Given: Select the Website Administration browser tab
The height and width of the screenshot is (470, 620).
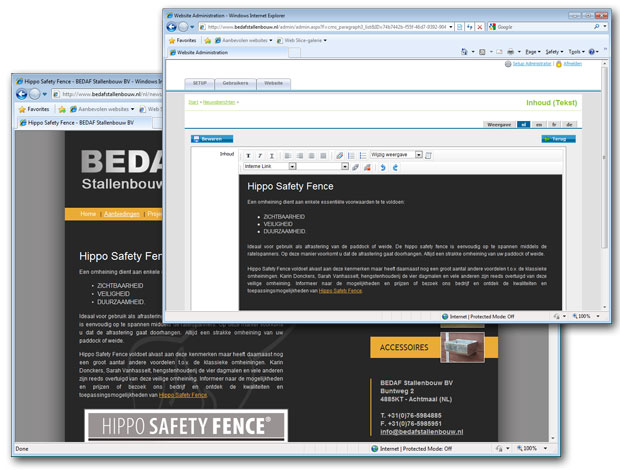Looking at the screenshot, I should tap(227, 52).
